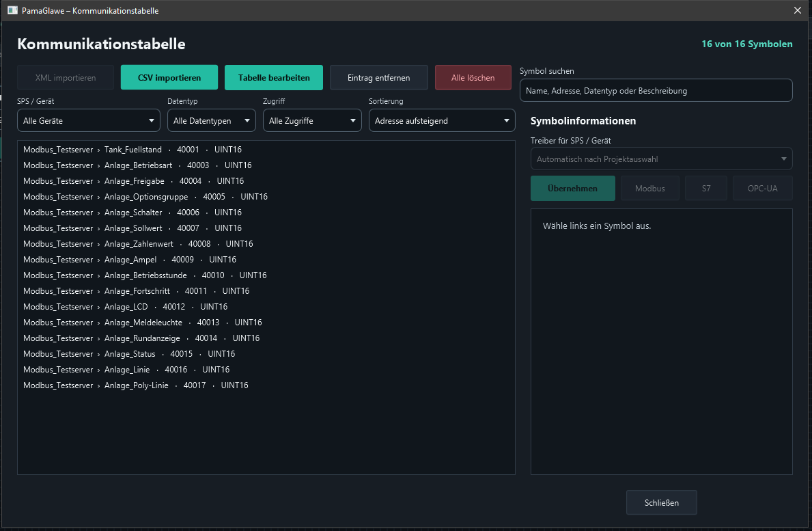Select the Anlage_Poly-Linie 40017 row
The image size is (812, 531).
point(266,385)
